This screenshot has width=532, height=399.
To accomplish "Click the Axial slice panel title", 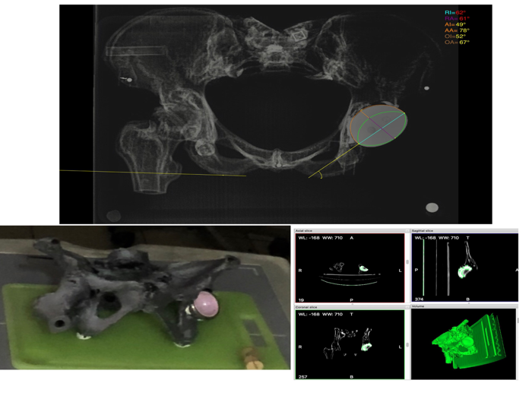I will 303,231.
